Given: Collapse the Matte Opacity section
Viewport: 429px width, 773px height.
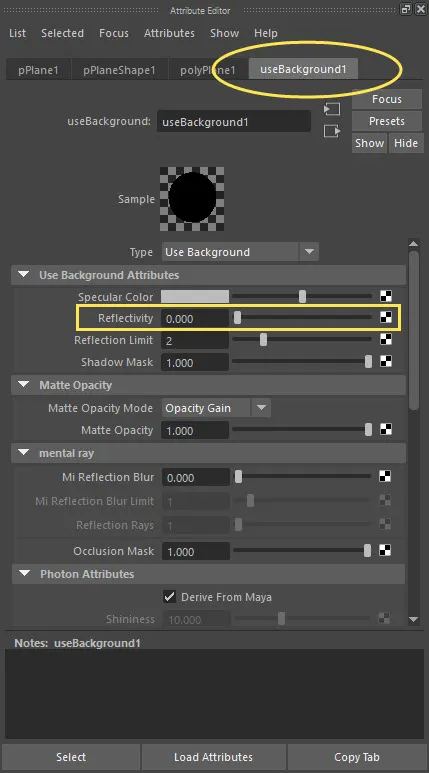Looking at the screenshot, I should click(x=23, y=385).
